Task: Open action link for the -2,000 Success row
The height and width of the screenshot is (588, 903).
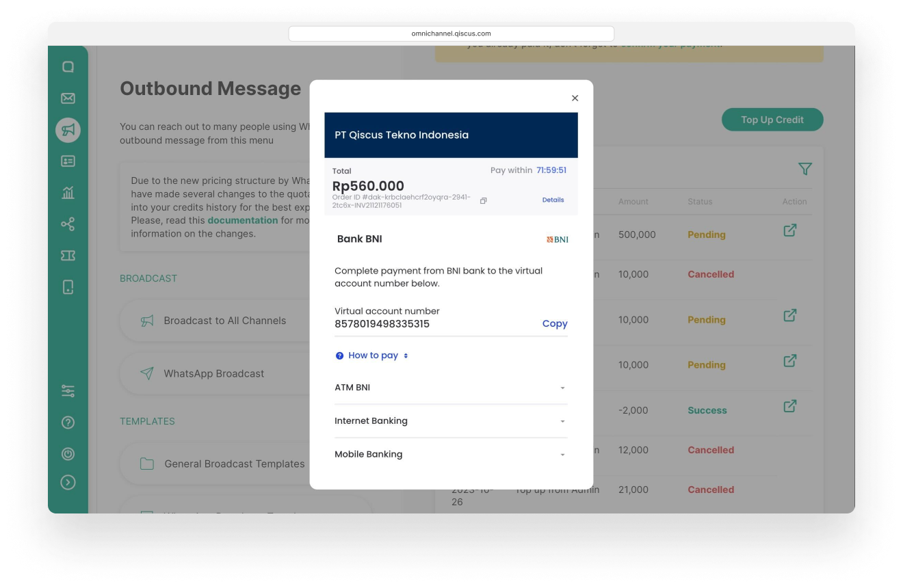Action: click(789, 406)
